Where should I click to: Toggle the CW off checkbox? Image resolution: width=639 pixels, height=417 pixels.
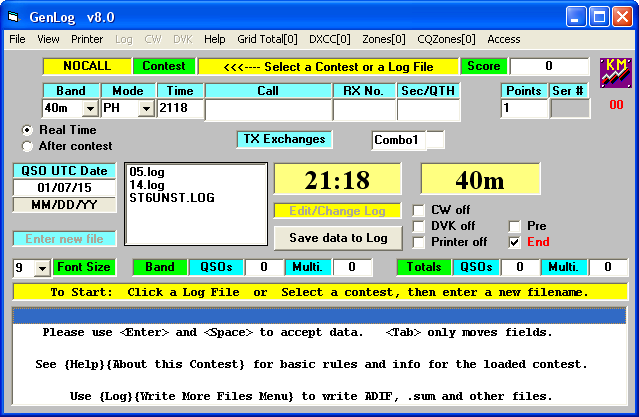[419, 210]
